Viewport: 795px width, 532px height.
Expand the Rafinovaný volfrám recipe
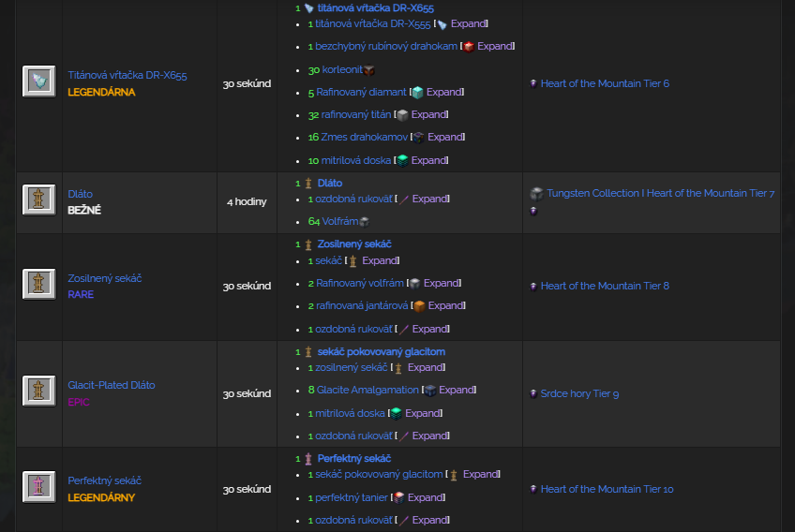pyautogui.click(x=442, y=283)
